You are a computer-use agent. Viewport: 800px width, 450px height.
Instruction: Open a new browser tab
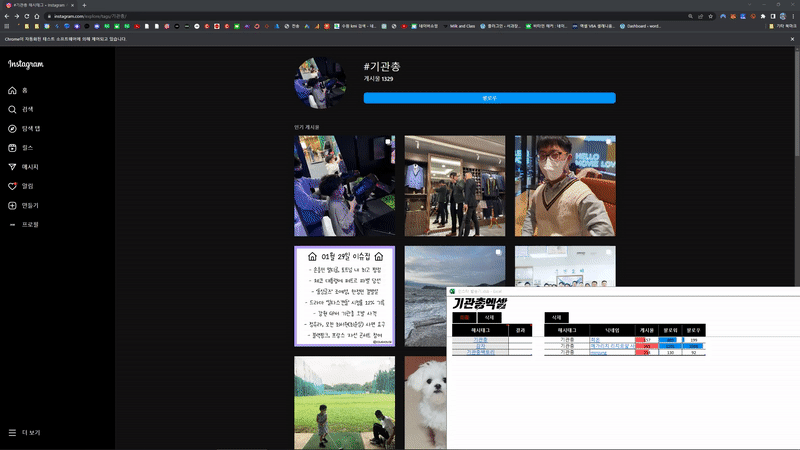[84, 5]
